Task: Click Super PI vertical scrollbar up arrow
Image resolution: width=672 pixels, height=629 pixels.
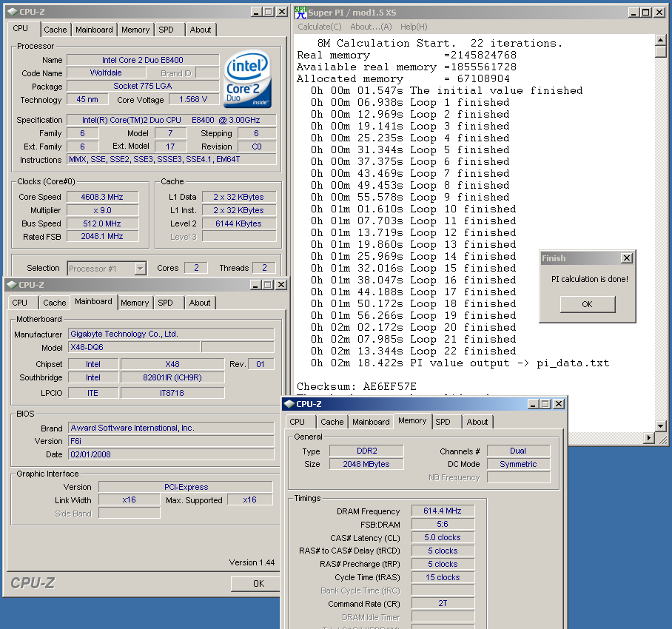Action: click(x=661, y=39)
